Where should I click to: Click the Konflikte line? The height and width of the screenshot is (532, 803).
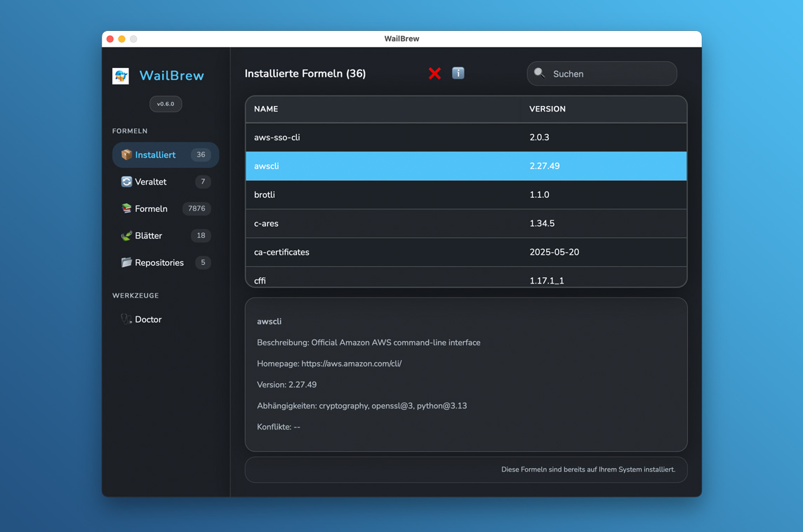(x=279, y=427)
